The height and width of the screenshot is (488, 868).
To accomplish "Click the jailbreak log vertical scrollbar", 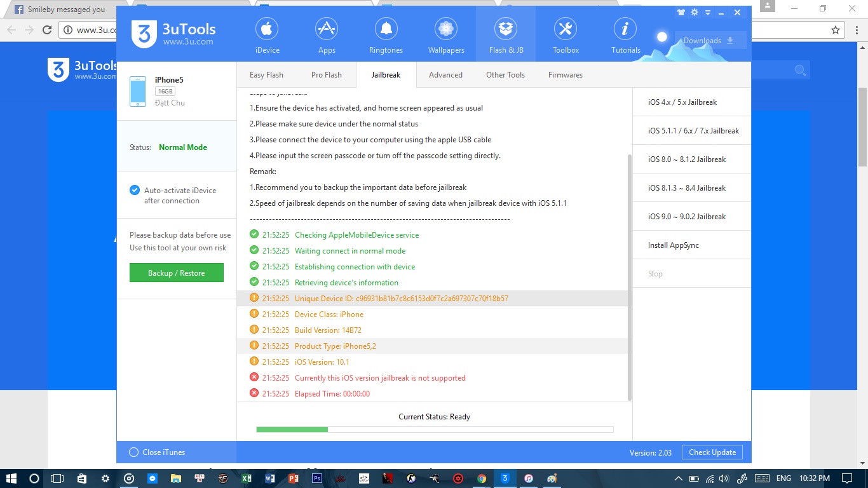I will 629,277.
